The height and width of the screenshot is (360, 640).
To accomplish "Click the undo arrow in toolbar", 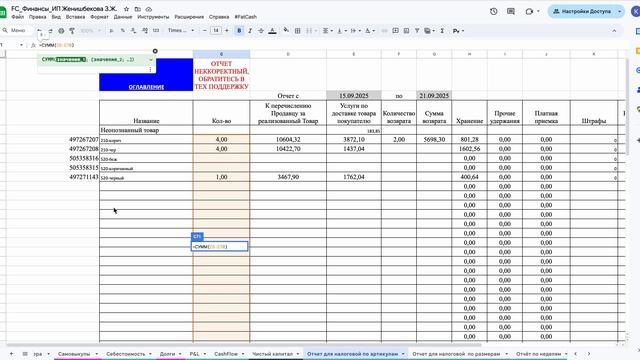I will coord(40,31).
